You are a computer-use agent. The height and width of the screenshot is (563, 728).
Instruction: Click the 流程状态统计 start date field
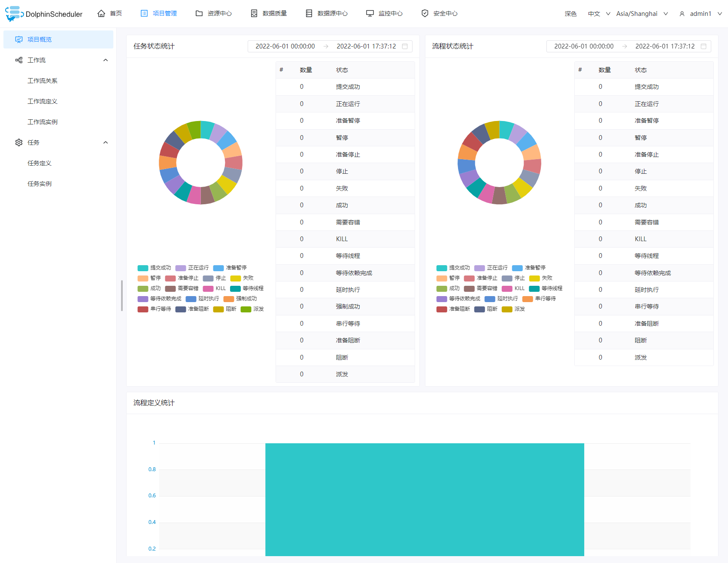(584, 46)
